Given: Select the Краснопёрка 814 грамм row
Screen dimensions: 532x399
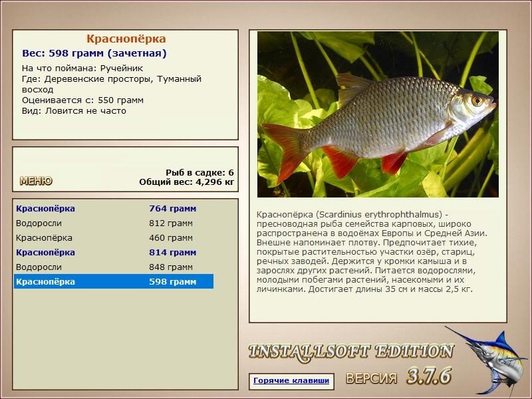Looking at the screenshot, I should [114, 253].
